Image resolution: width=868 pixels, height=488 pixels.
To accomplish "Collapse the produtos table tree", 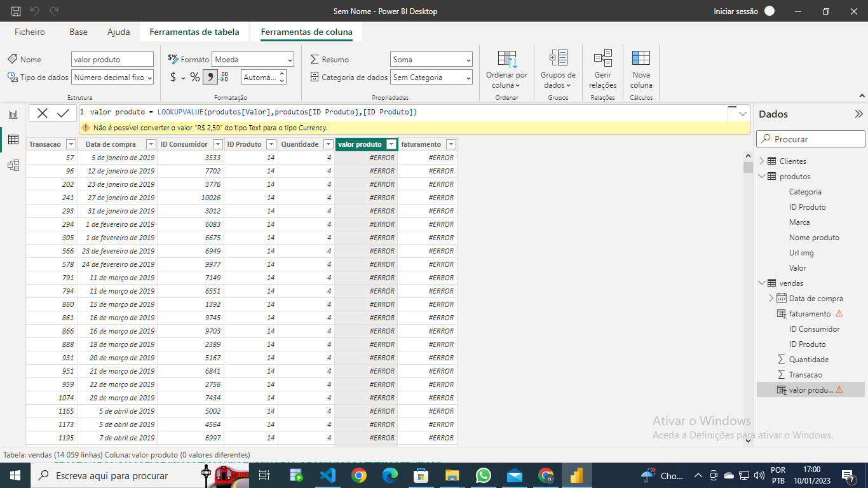I will 762,177.
